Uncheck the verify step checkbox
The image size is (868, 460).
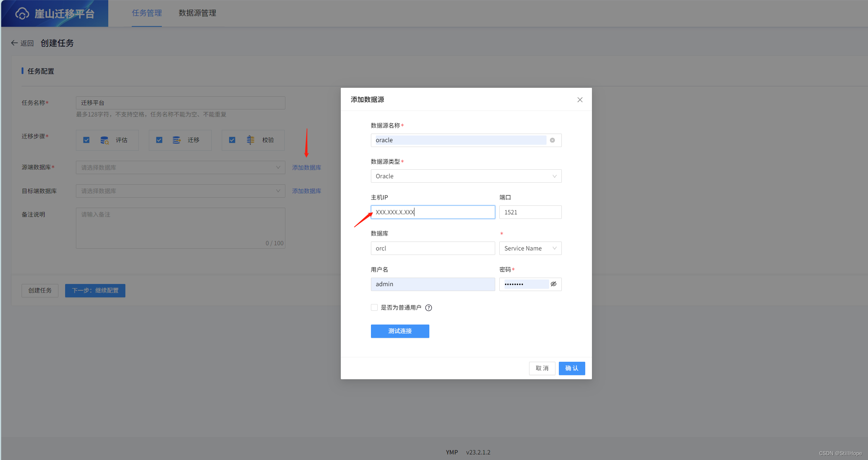click(x=232, y=140)
